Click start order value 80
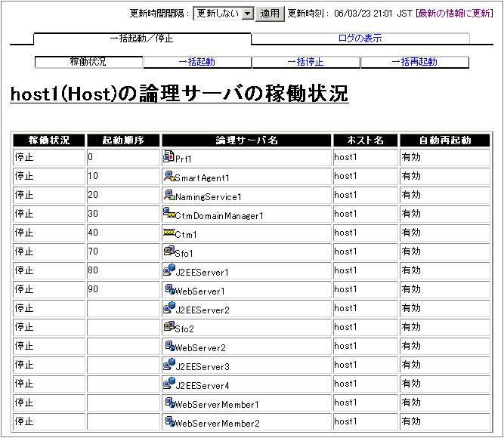The image size is (504, 438). 93,270
